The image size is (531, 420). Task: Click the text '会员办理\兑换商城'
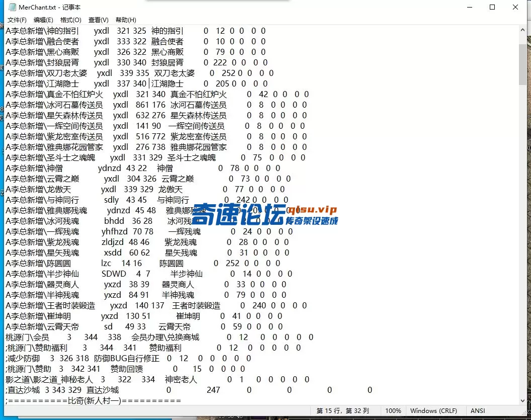165,338
